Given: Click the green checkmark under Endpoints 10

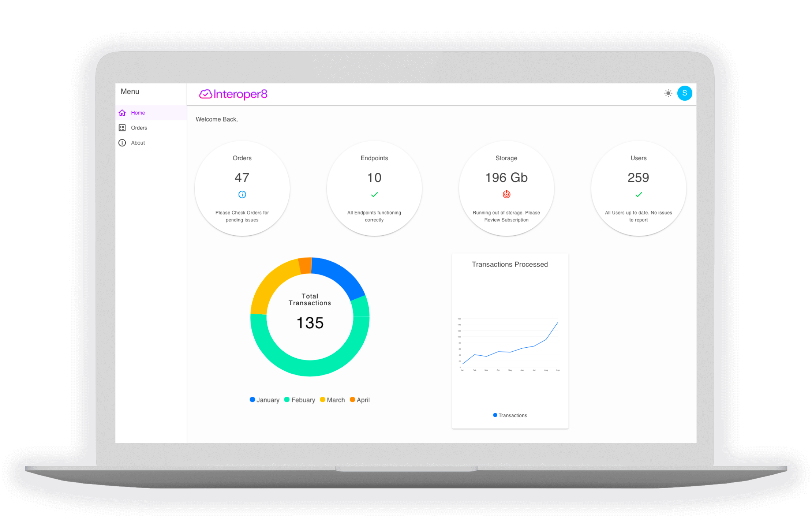Looking at the screenshot, I should pyautogui.click(x=374, y=195).
